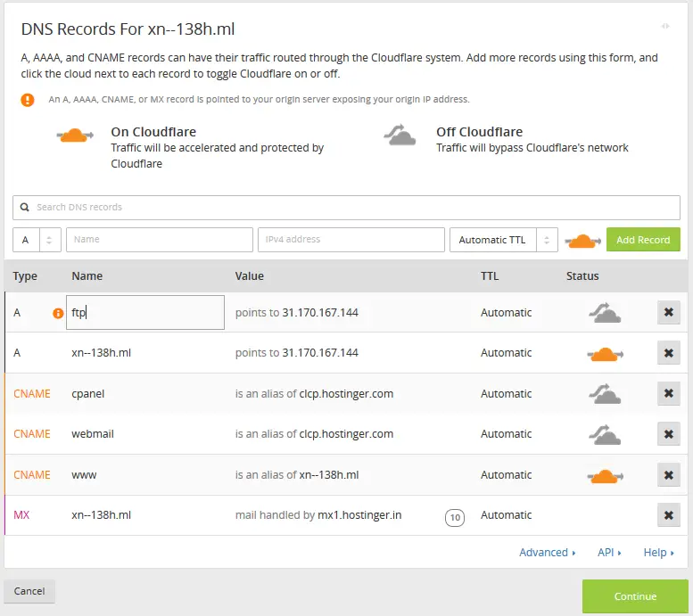The width and height of the screenshot is (693, 616).
Task: Open Automatic TTL of webmail record
Action: [x=506, y=434]
